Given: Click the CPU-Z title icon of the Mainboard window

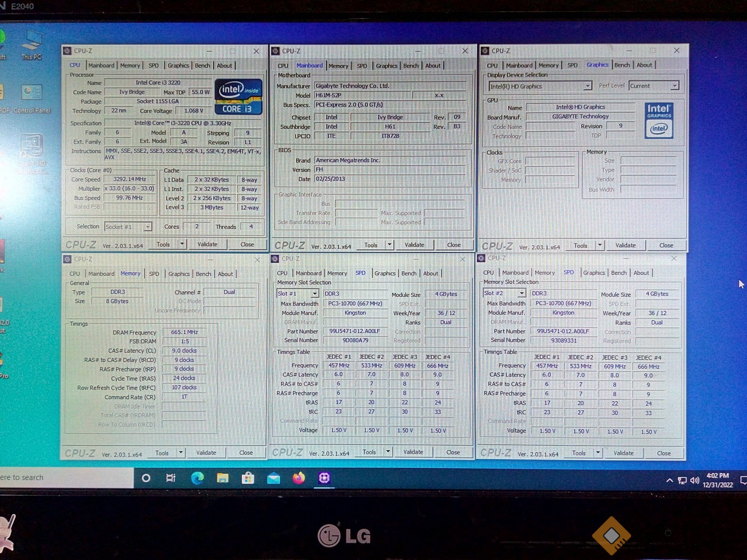Looking at the screenshot, I should [275, 51].
